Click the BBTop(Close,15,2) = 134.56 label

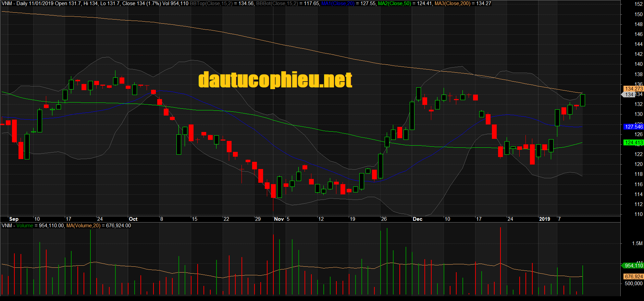[222, 3]
